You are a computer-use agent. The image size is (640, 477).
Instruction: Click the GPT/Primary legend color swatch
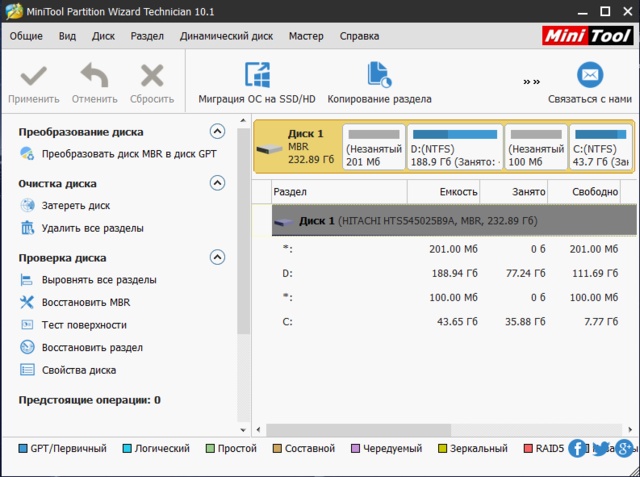point(24,449)
